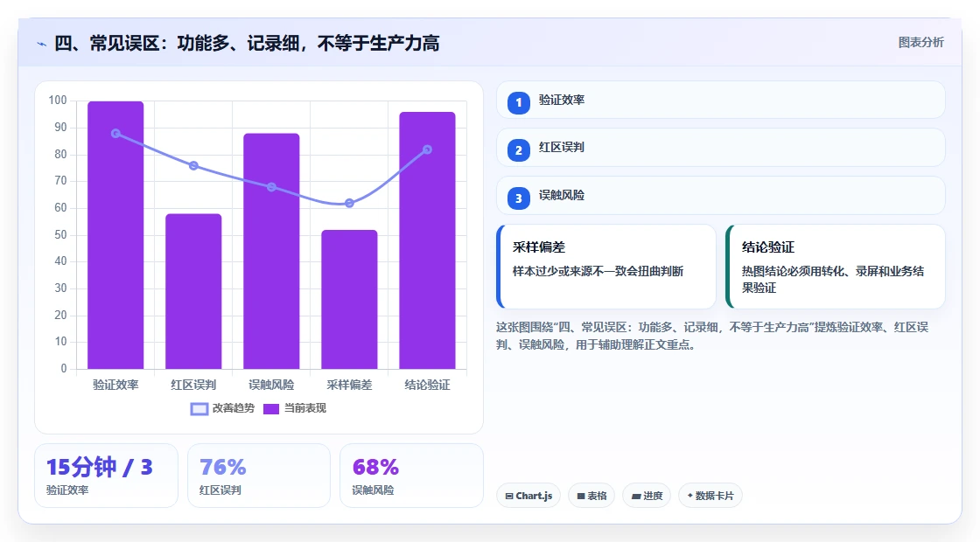Click the trend line point above 红区误判
This screenshot has width=980, height=542.
pyautogui.click(x=193, y=165)
